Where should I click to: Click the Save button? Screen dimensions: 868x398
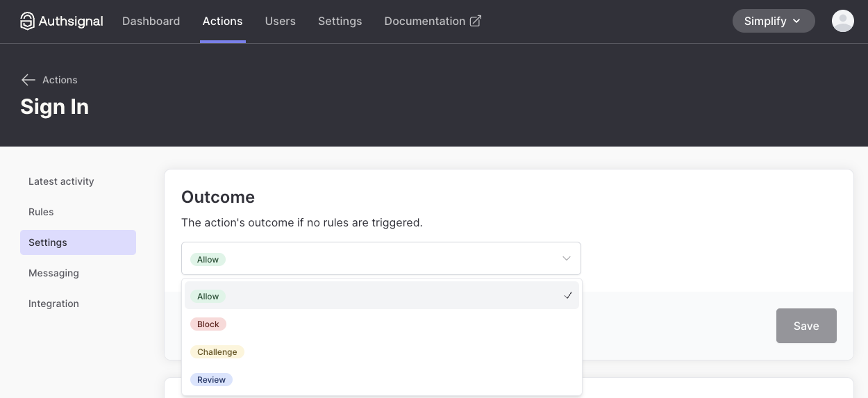[806, 326]
